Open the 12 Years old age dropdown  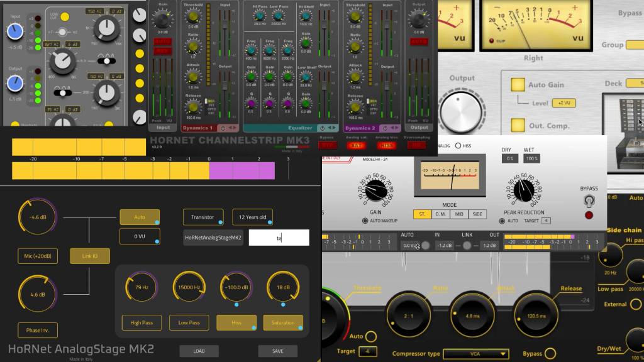click(x=252, y=217)
